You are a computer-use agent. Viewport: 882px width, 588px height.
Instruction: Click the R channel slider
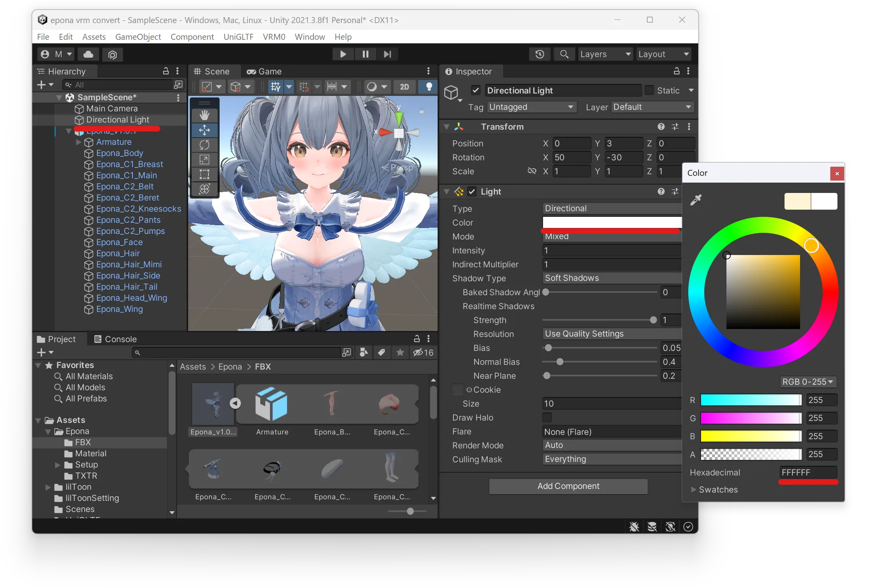[751, 400]
